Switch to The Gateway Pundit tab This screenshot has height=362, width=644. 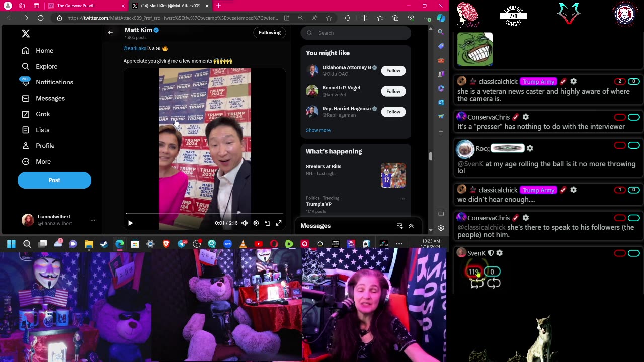click(x=83, y=6)
